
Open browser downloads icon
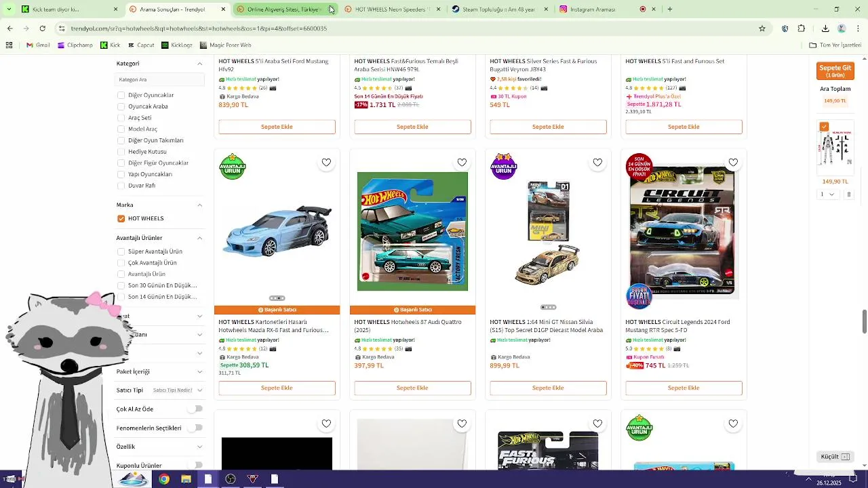pos(825,28)
